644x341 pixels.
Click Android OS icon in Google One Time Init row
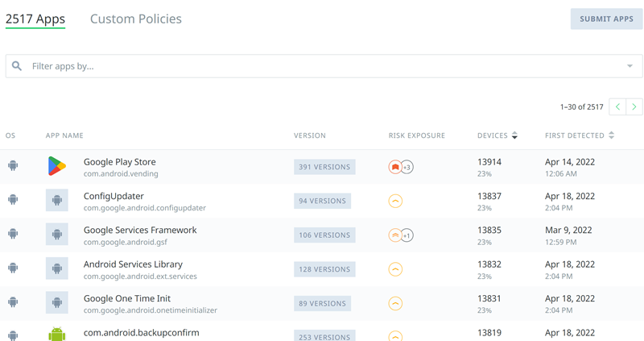(13, 302)
